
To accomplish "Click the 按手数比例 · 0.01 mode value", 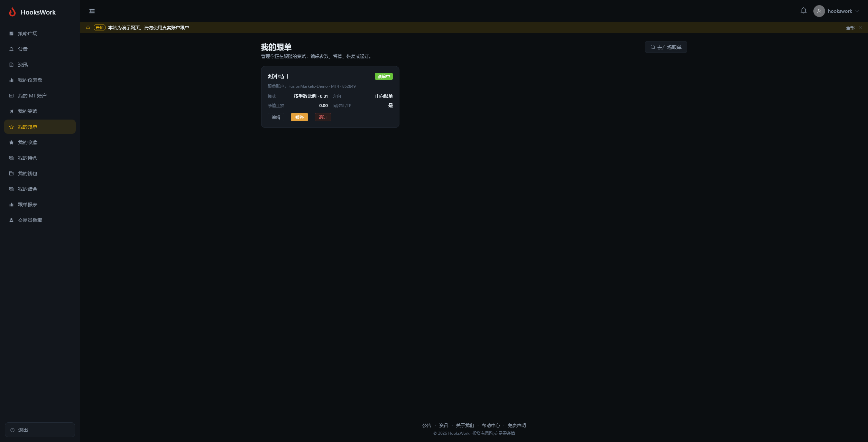I will tap(311, 96).
